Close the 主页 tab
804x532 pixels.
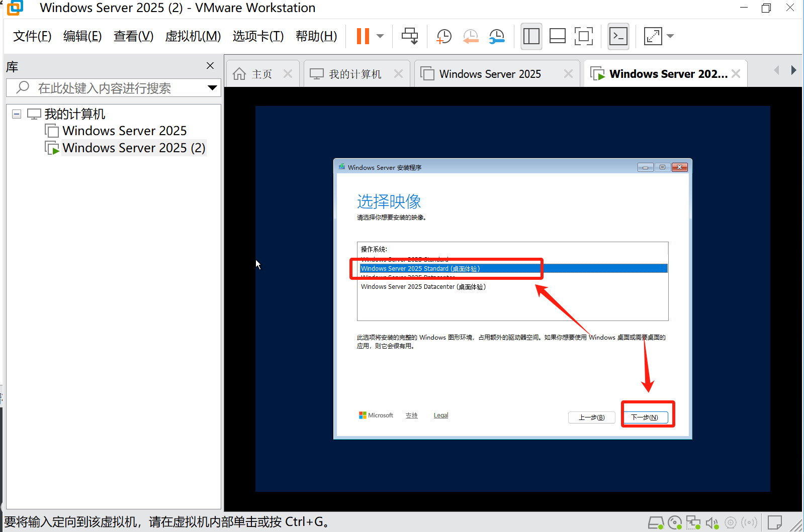(x=288, y=74)
